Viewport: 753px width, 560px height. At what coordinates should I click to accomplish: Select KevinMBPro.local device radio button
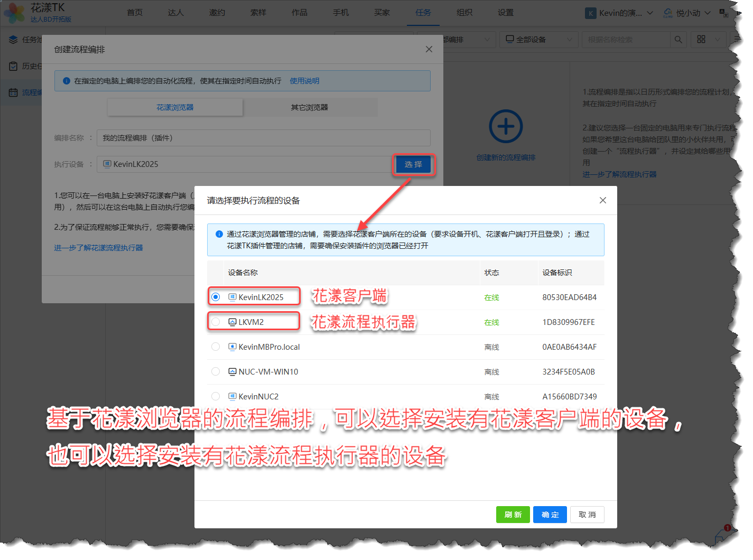(x=216, y=347)
